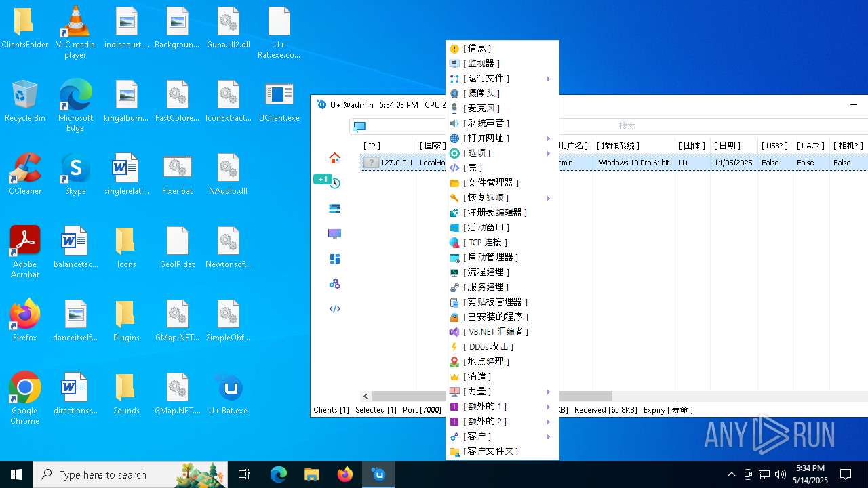This screenshot has height=488, width=868.
Task: Click the Windows 10 Pro 64bit cell
Action: pos(634,163)
